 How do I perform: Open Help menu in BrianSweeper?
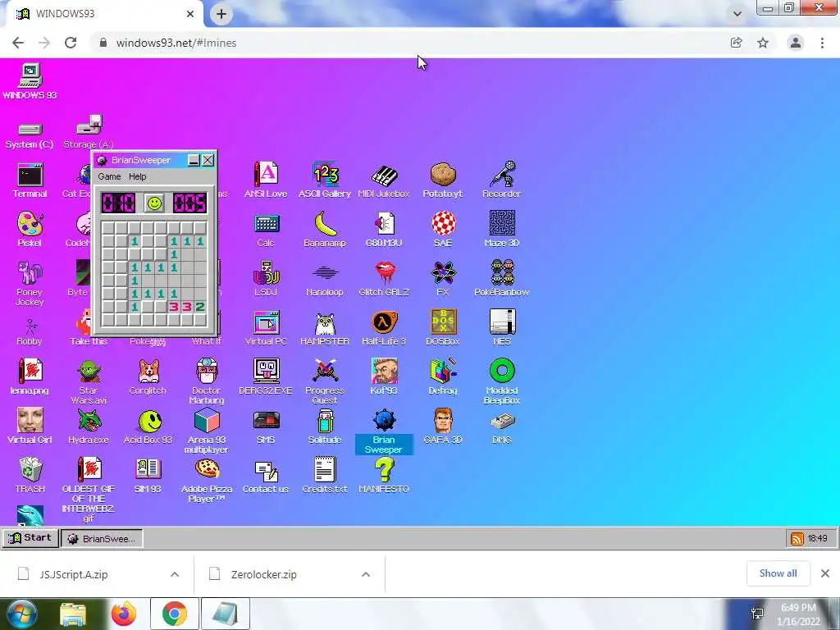coord(137,176)
